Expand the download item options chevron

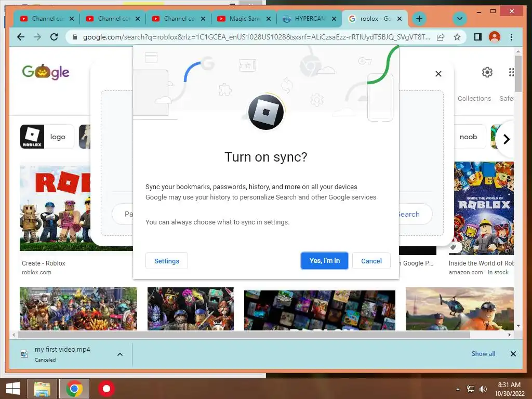click(120, 354)
